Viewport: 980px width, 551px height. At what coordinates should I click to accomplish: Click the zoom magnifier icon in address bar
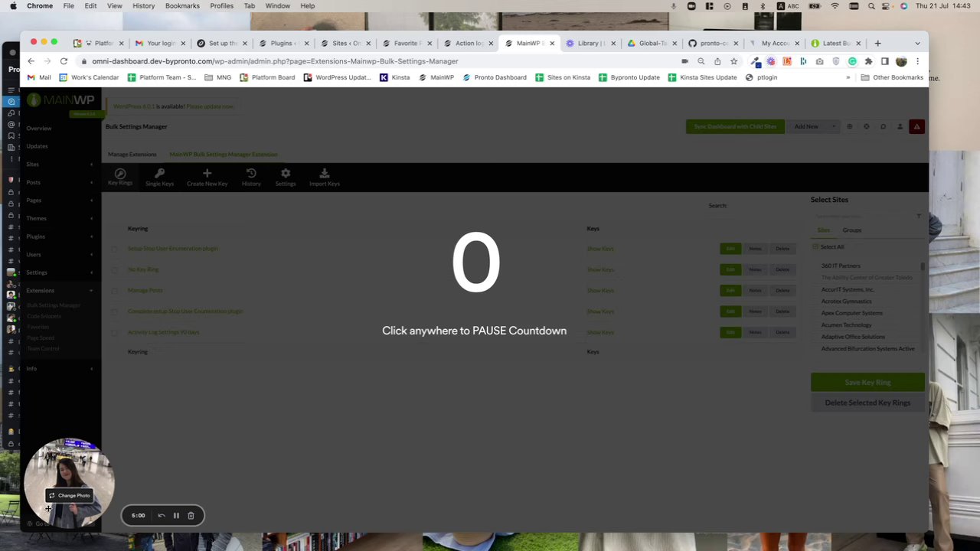tap(701, 61)
